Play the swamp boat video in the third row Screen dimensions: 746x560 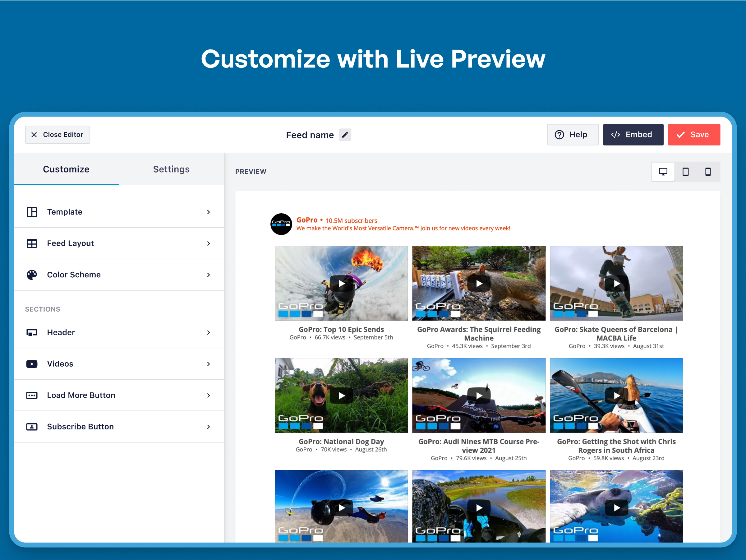coord(479,507)
